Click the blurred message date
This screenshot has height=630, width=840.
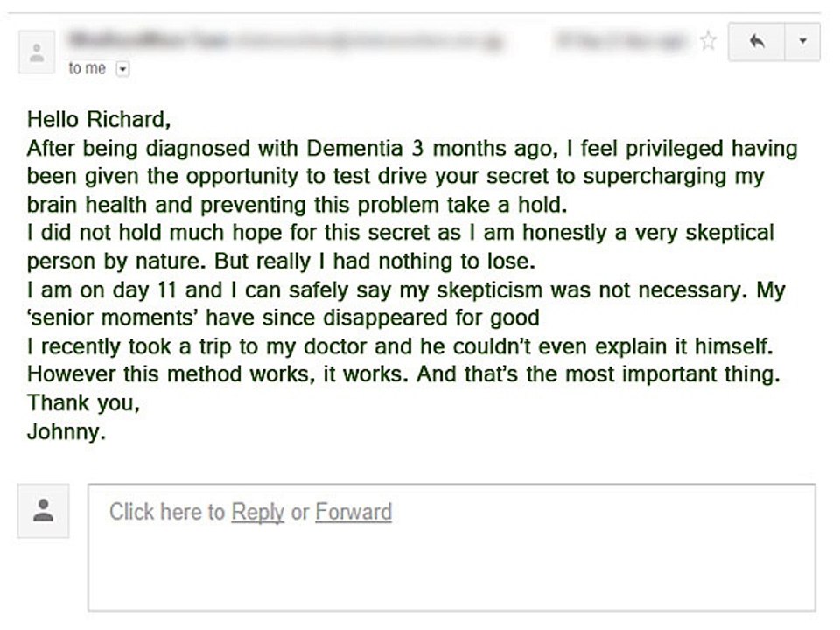coord(620,40)
